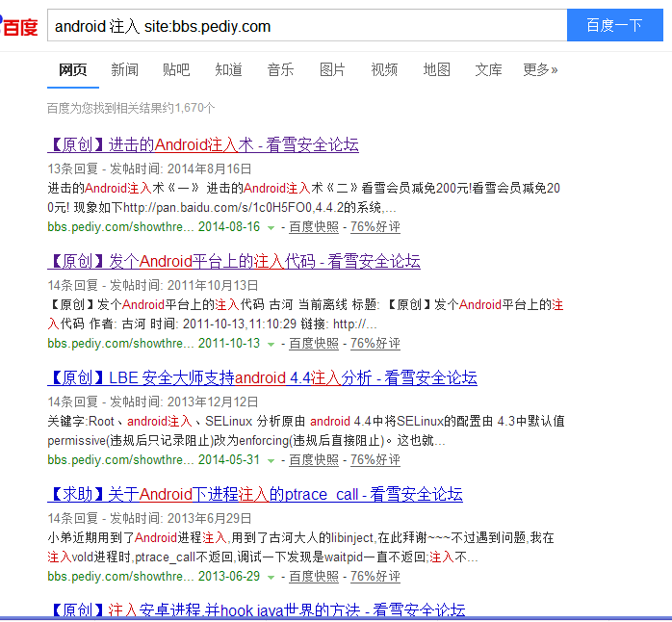Click 76%好评 on the 2013-06-29 result

(x=375, y=577)
